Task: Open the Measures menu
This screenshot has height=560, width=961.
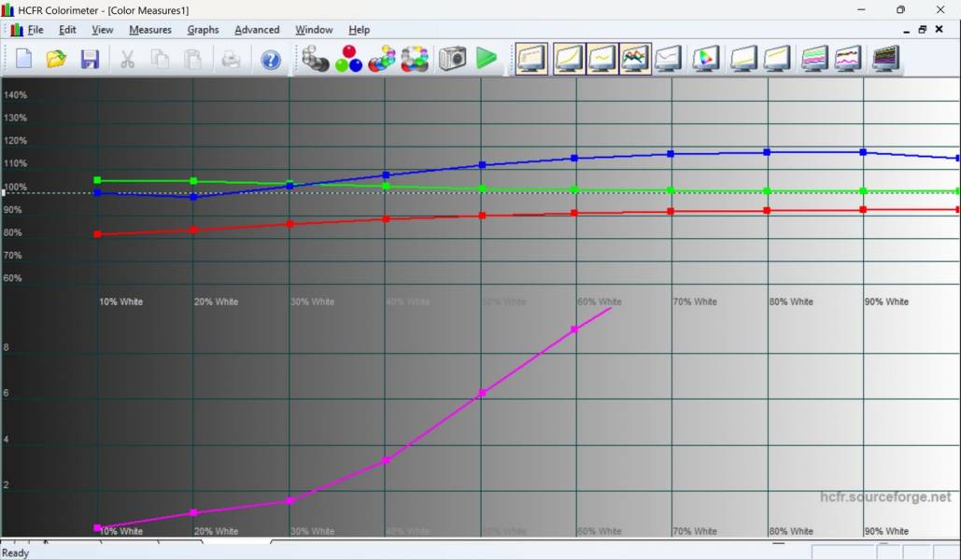Action: pyautogui.click(x=149, y=30)
